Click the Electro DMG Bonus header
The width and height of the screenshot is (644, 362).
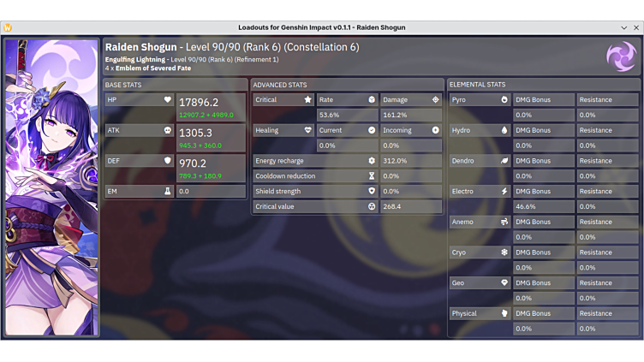point(544,192)
